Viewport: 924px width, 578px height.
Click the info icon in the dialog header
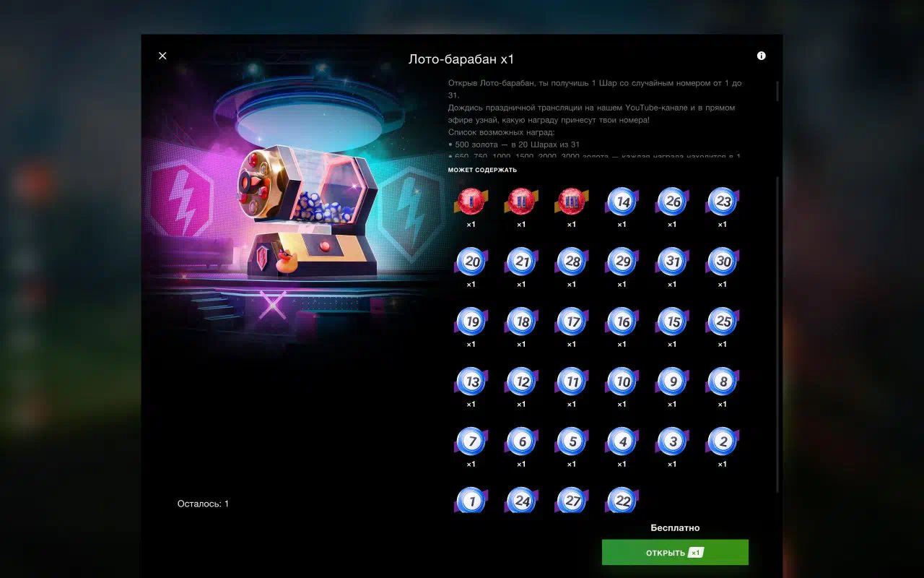(x=761, y=56)
